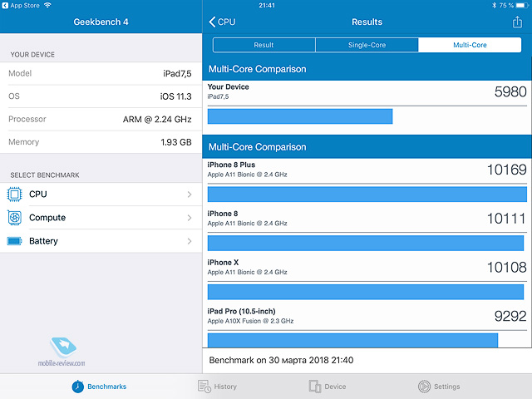This screenshot has height=399, width=532.
Task: Expand the Compute row chevron
Action: click(x=190, y=218)
